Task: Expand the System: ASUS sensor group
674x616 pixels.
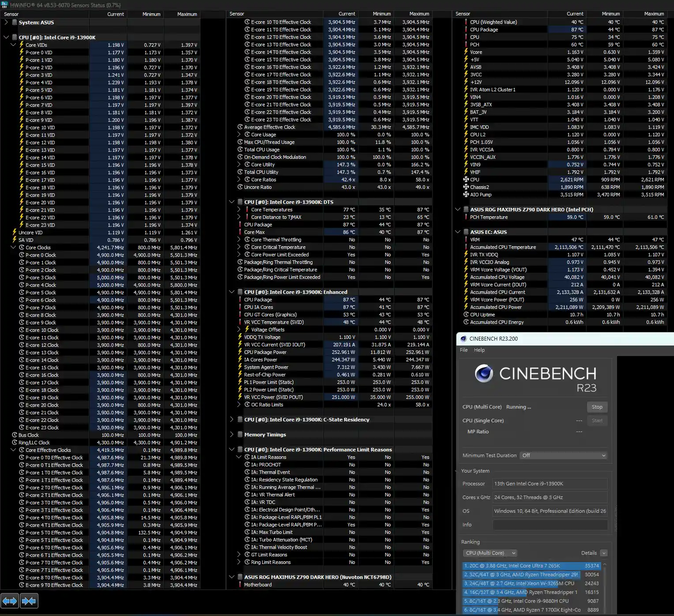Action: pos(6,22)
